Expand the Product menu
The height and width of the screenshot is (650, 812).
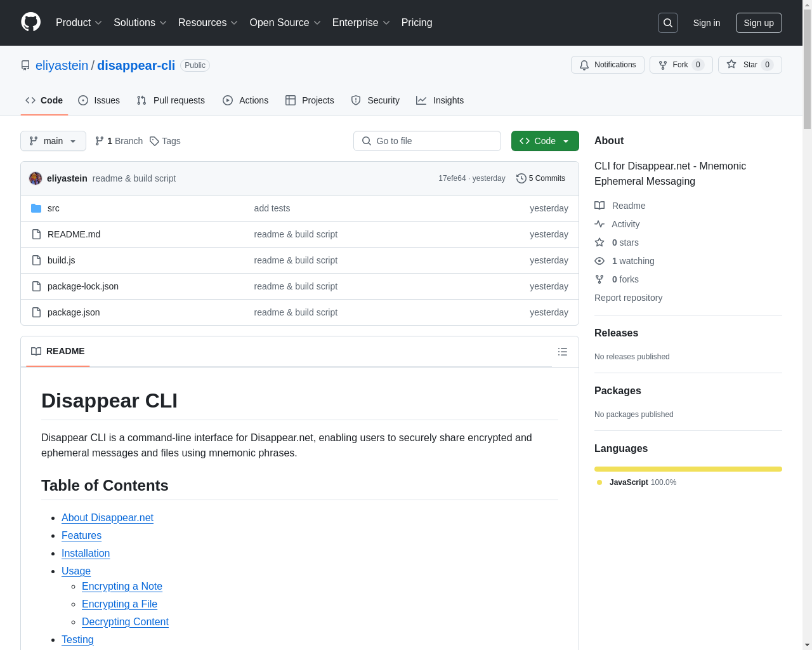click(79, 23)
